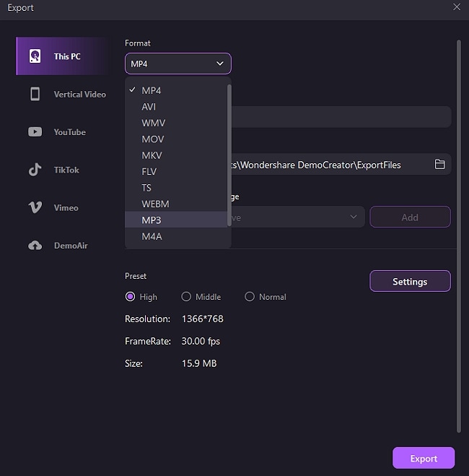Click the Vertical Video phone icon
The image size is (469, 476).
(x=35, y=94)
